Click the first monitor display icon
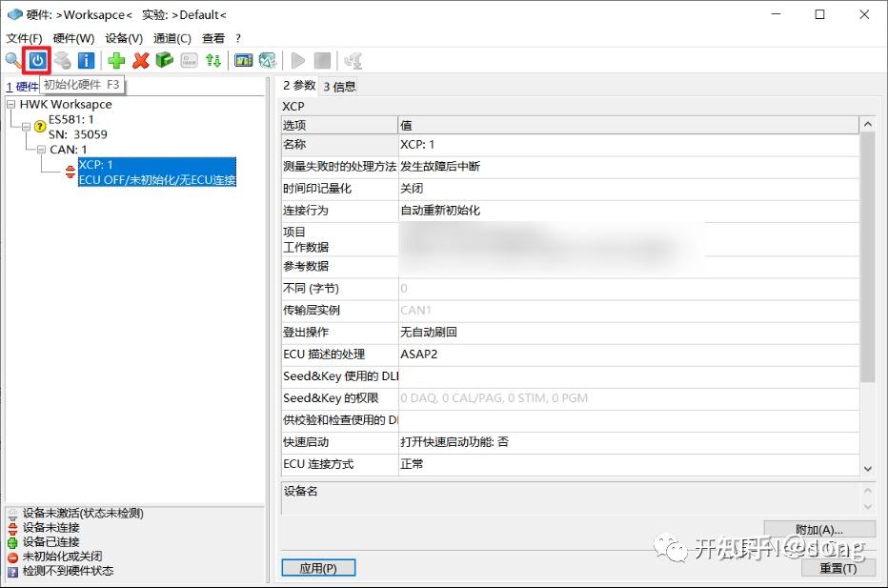Viewport: 888px width, 588px height. click(x=244, y=60)
